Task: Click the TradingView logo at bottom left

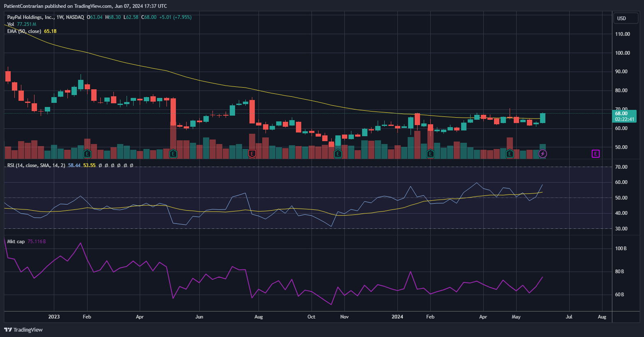Action: tap(23, 330)
